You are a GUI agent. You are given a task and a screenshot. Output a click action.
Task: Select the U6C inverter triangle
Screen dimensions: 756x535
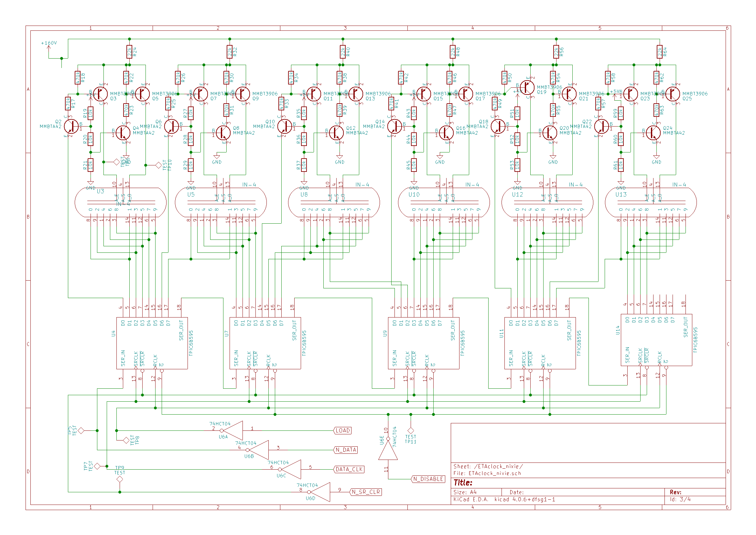point(291,469)
